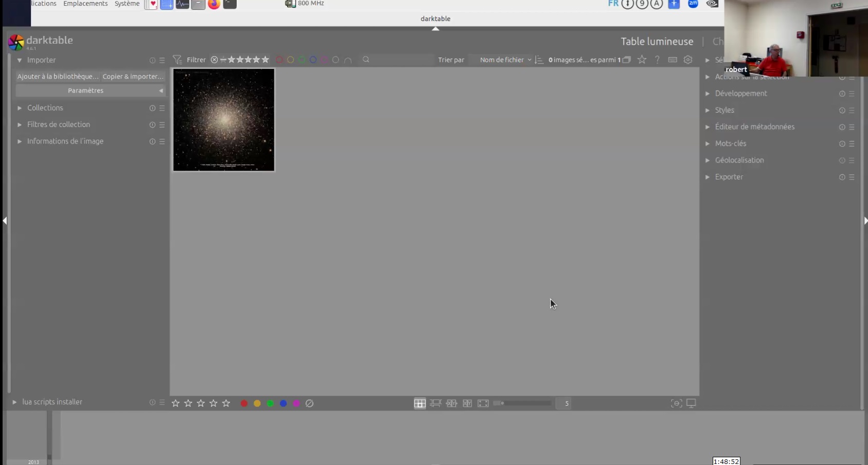Click the FR keyboard layout indicator
Image resolution: width=868 pixels, height=465 pixels.
point(613,4)
